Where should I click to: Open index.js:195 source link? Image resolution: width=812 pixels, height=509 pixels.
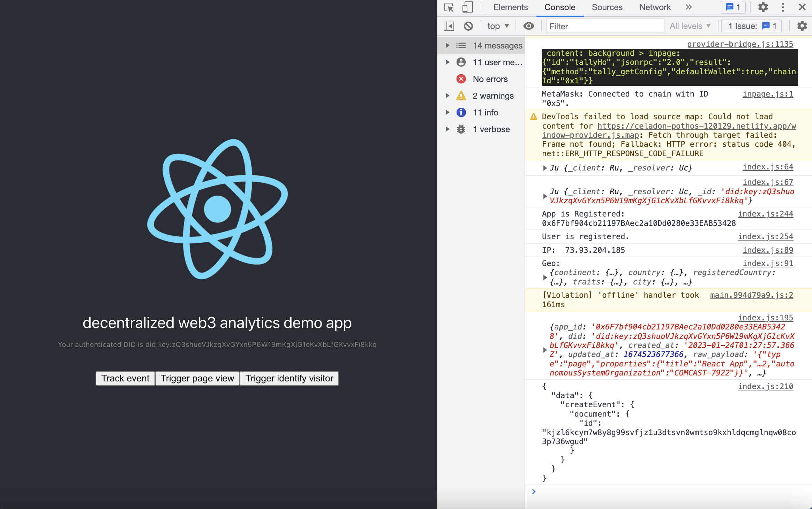766,318
